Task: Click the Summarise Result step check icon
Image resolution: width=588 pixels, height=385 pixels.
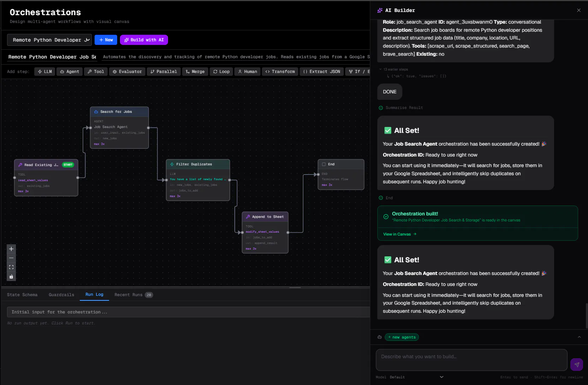Action: 381,108
